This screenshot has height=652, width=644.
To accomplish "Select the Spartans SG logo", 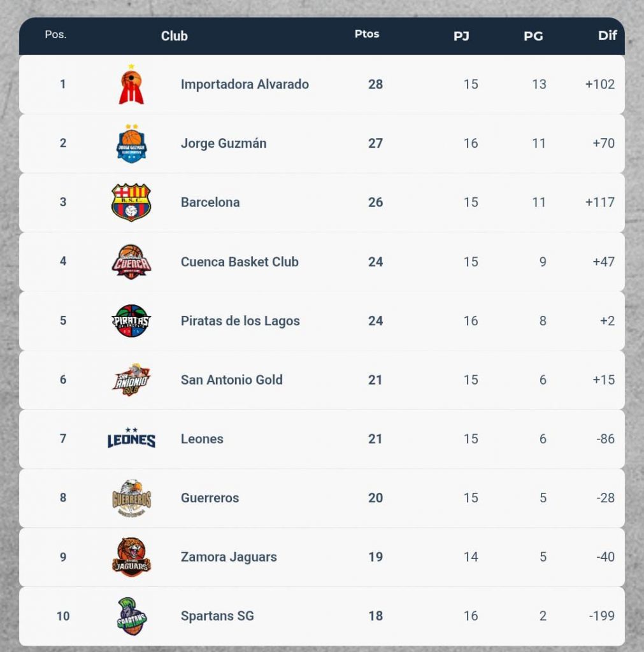I will (131, 616).
